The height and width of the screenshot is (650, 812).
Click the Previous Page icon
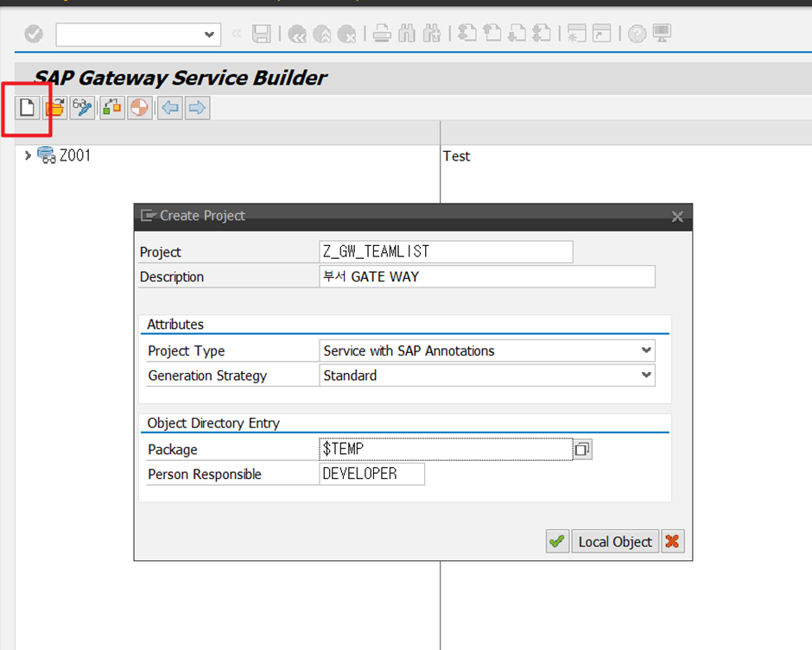[492, 33]
